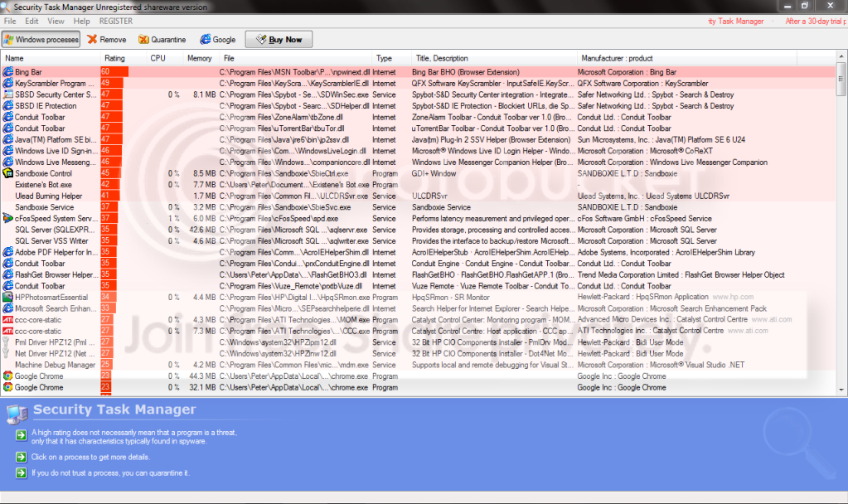Click the Machine Debug Manager rating bar

point(106,365)
